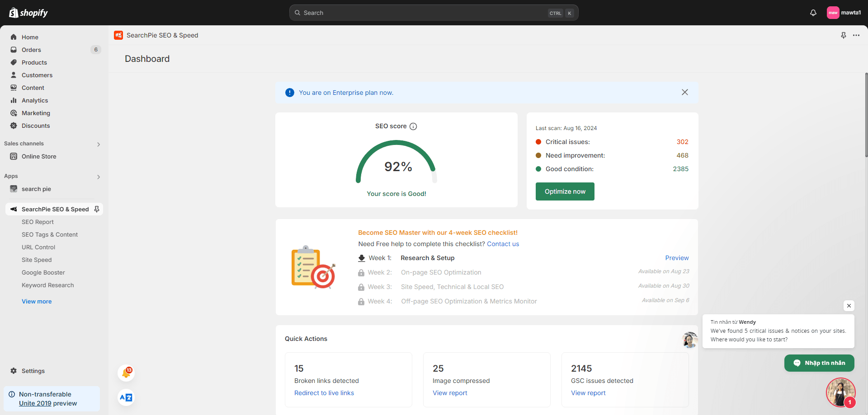
Task: Click the Shopify logo
Action: pos(28,13)
